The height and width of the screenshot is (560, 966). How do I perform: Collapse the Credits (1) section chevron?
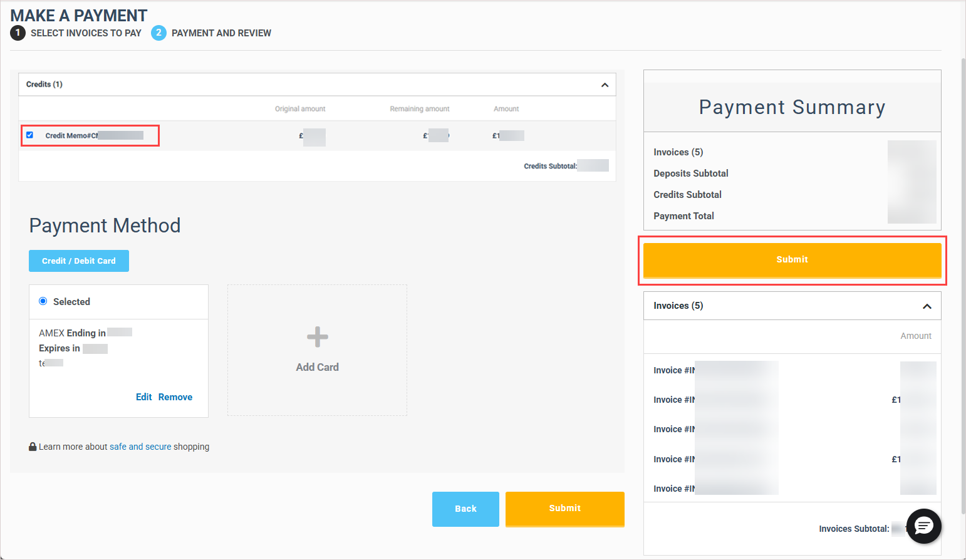coord(605,85)
